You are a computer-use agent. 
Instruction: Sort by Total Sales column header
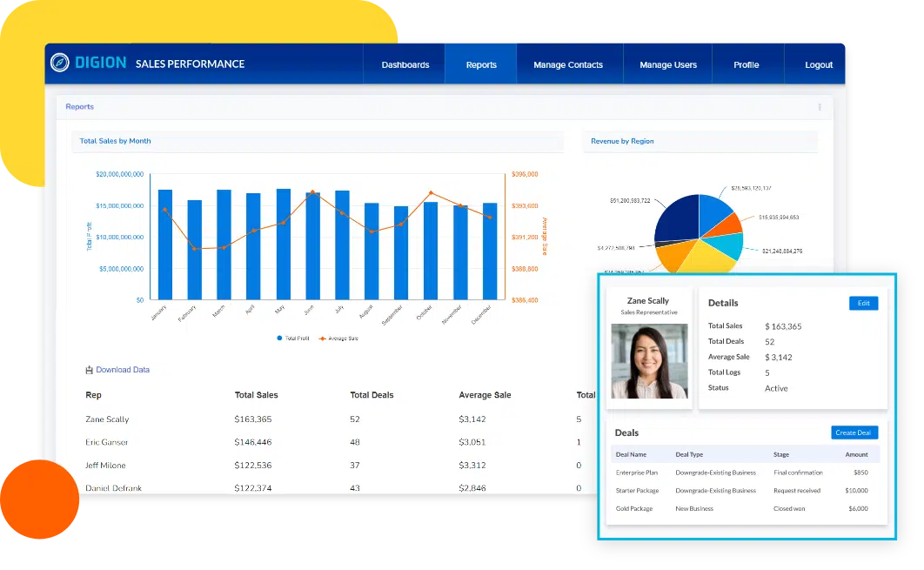tap(256, 395)
